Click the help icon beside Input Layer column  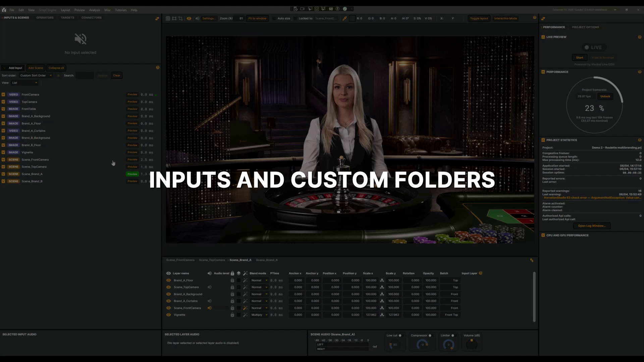[x=481, y=273]
